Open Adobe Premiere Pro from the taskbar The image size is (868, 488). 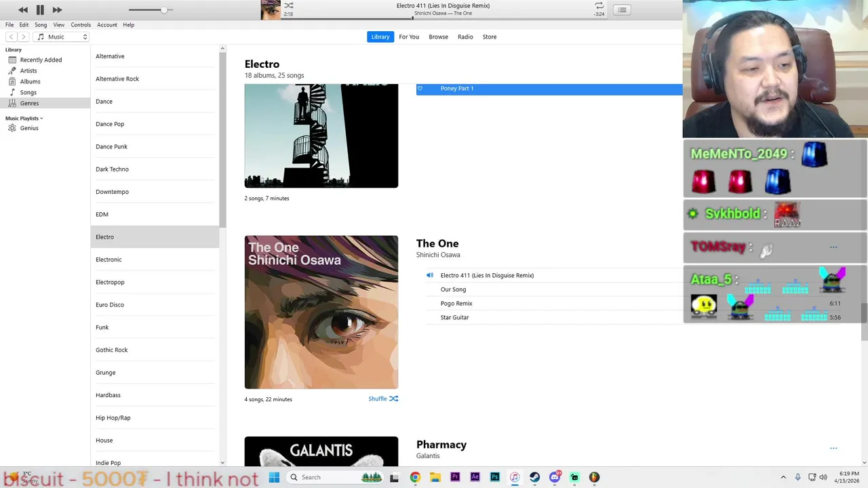tap(455, 477)
